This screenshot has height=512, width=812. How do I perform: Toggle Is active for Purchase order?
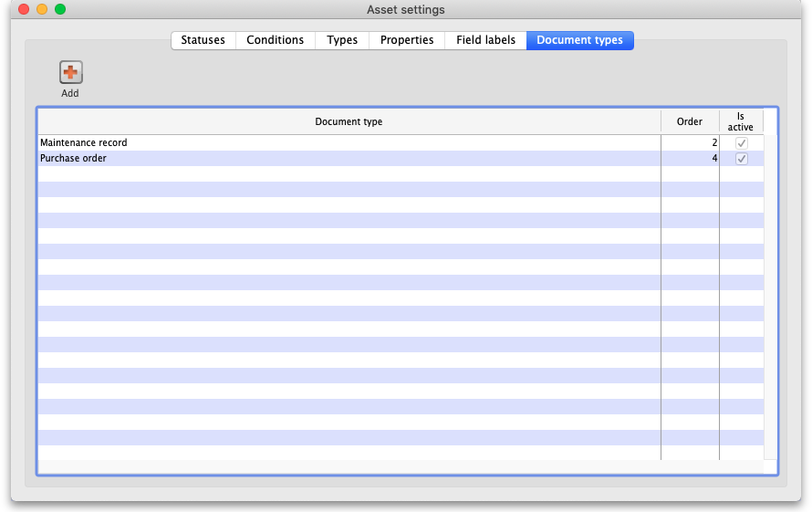(742, 159)
